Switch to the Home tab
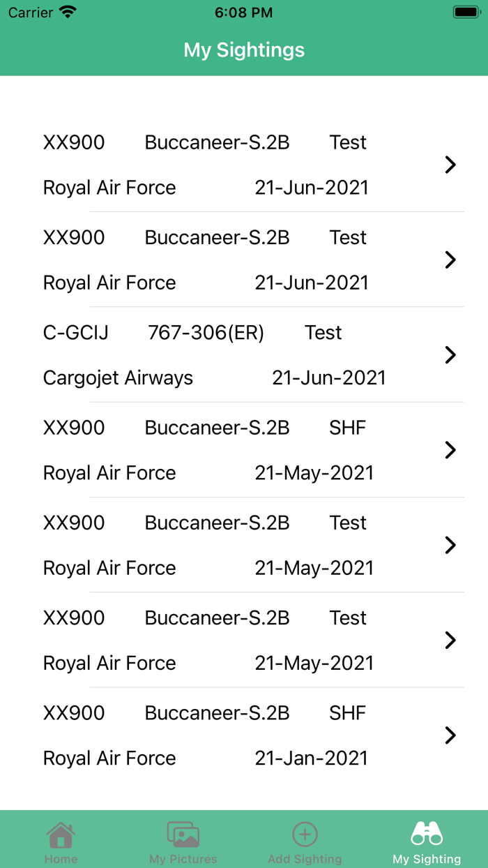 coord(61,840)
